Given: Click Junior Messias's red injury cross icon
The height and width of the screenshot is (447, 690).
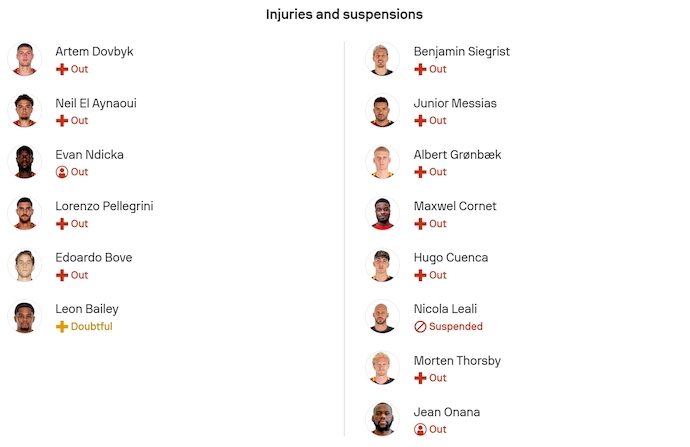Looking at the screenshot, I should (x=420, y=121).
